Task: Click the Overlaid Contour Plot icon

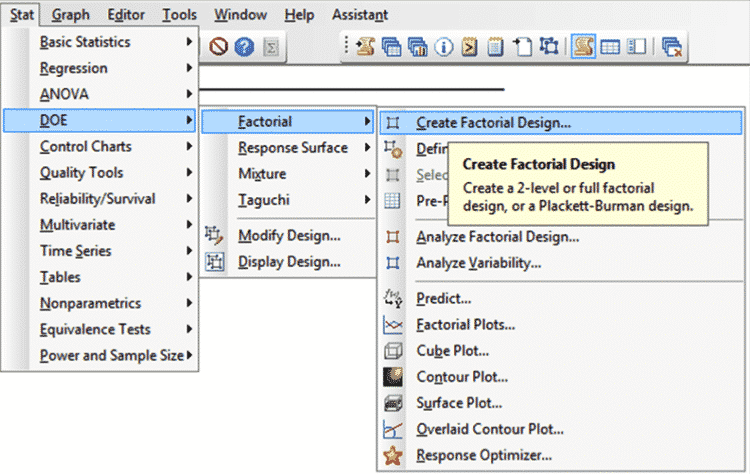Action: coord(393,429)
